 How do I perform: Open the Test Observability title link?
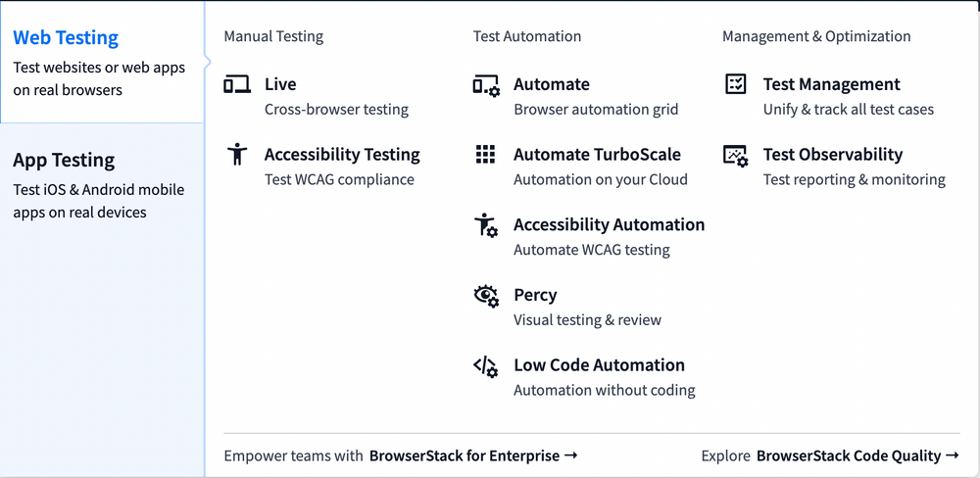coord(832,155)
